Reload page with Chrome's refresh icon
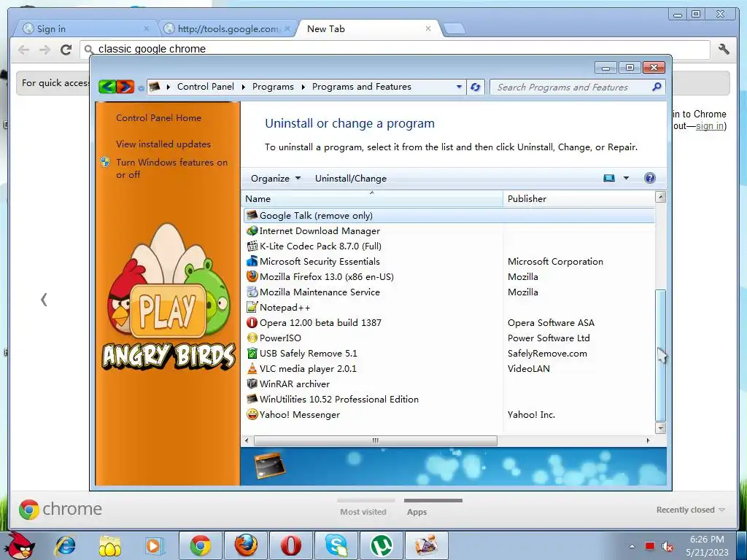 click(x=66, y=49)
